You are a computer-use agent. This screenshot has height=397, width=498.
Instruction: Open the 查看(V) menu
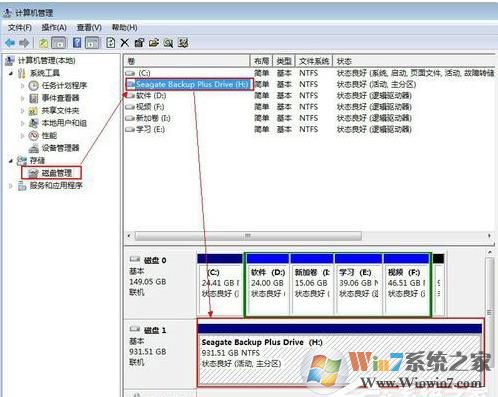pyautogui.click(x=89, y=27)
